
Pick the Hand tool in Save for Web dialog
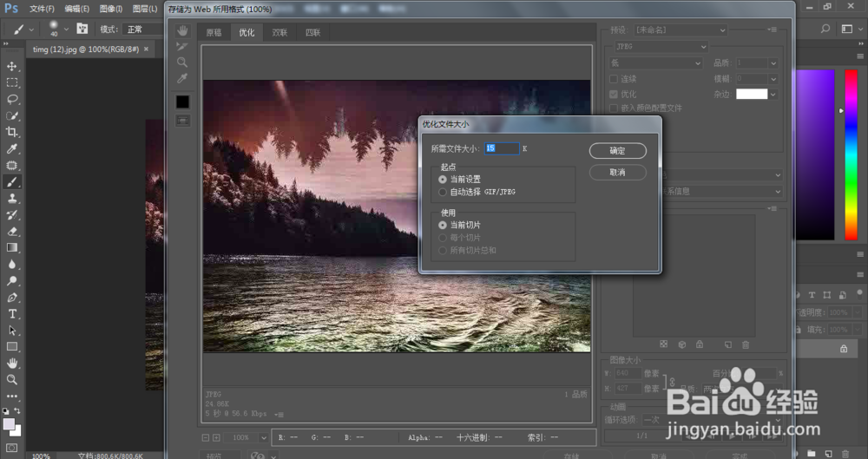point(182,31)
